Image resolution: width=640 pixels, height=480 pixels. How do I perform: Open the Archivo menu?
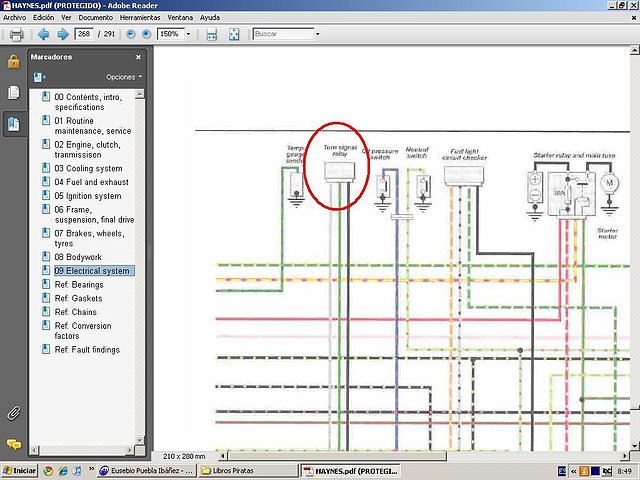point(15,18)
